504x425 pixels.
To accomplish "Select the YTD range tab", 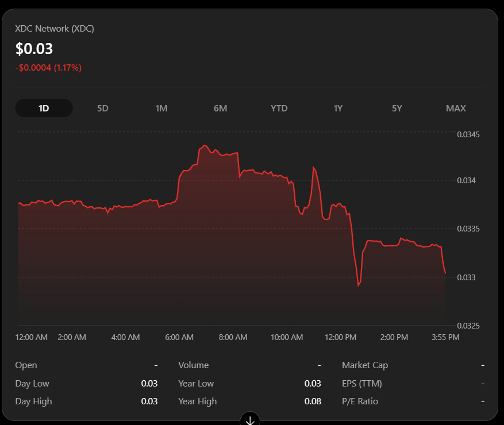I will click(279, 108).
